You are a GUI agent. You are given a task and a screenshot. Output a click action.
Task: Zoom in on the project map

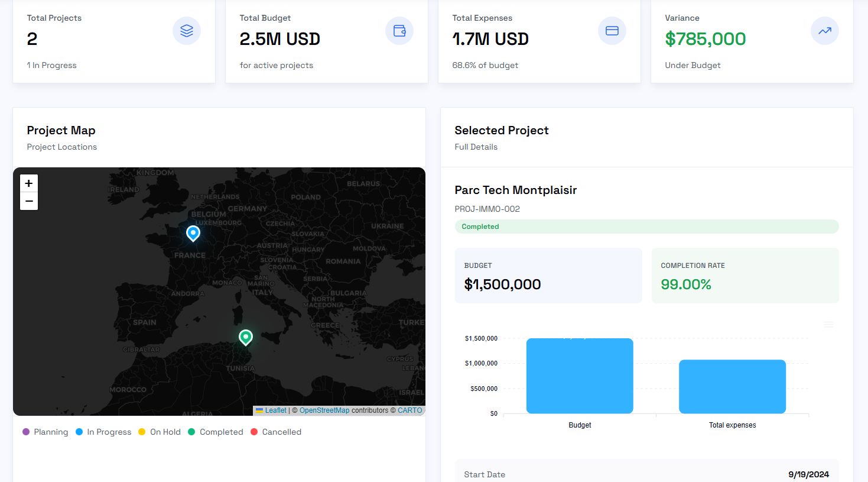(29, 183)
